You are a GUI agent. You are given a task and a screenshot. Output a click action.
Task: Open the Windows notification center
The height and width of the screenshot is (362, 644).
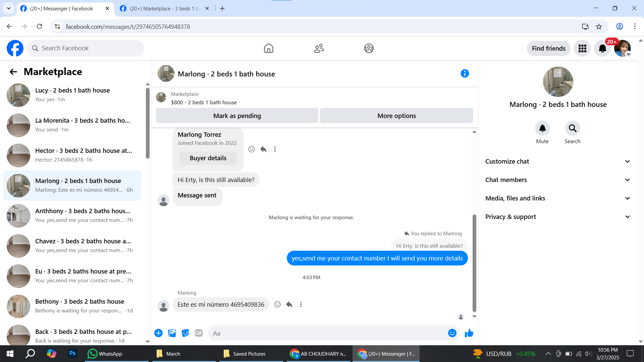point(630,354)
